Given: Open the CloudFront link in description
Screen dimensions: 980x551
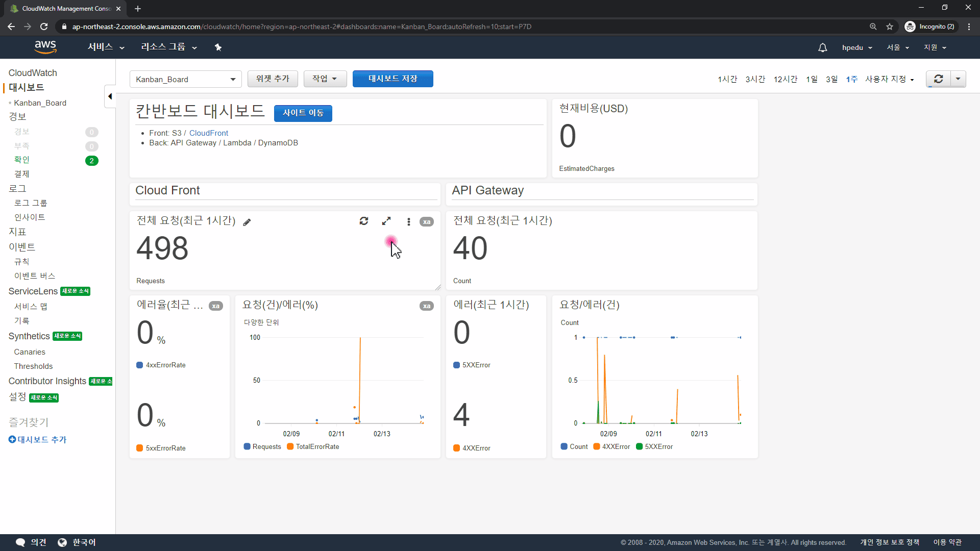Looking at the screenshot, I should point(208,133).
